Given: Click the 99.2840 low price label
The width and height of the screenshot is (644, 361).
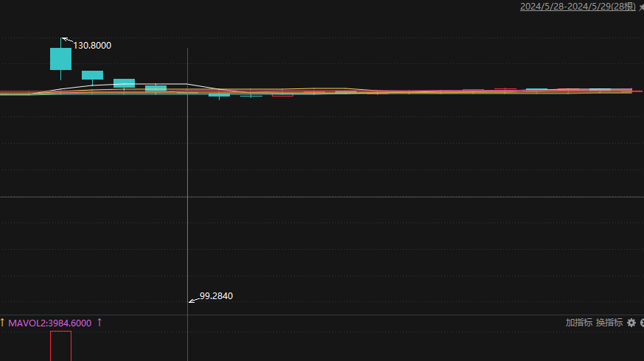Looking at the screenshot, I should [216, 296].
